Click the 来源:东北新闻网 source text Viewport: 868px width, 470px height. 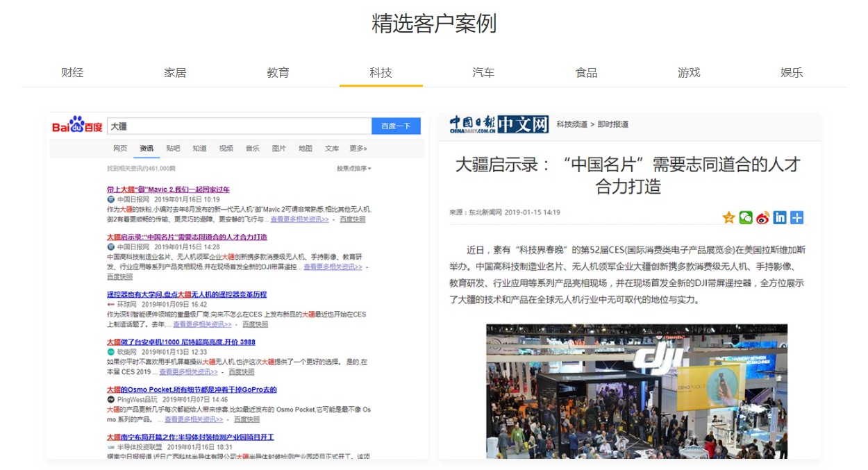click(476, 212)
